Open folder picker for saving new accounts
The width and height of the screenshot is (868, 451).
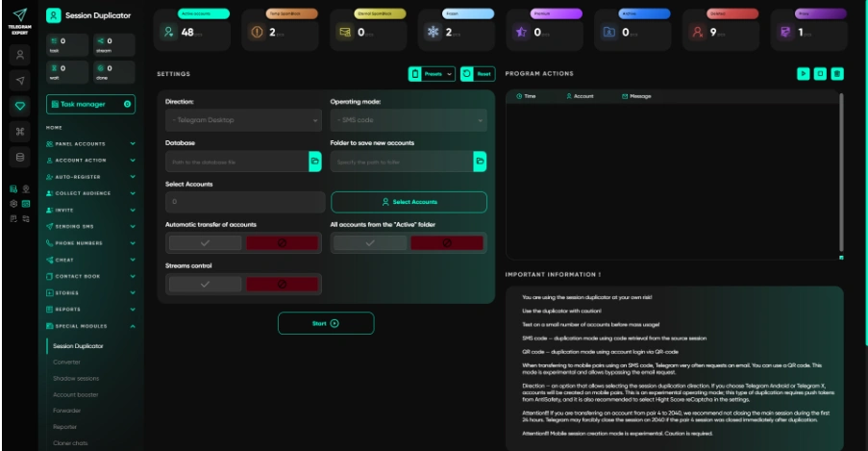click(x=480, y=162)
